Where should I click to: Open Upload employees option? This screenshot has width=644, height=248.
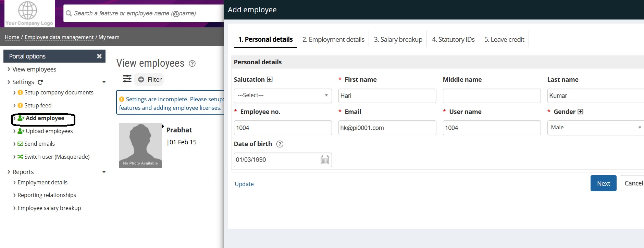[x=49, y=131]
